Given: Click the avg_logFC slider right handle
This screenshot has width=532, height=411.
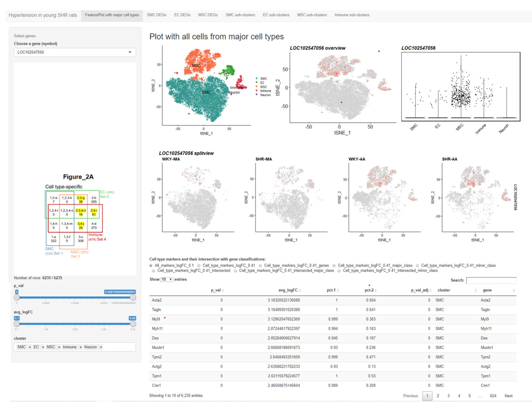Looking at the screenshot, I should tap(133, 324).
